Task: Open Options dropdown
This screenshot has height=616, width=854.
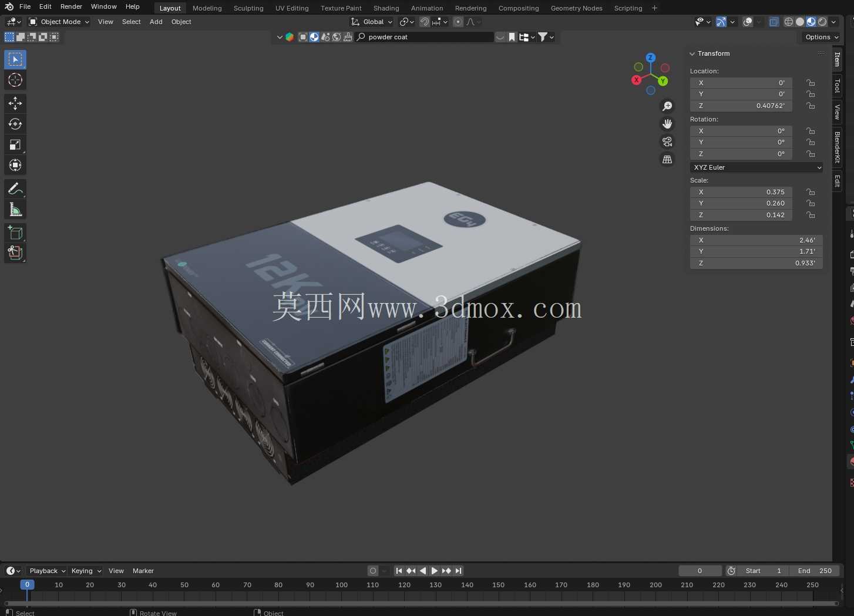Action: point(822,37)
